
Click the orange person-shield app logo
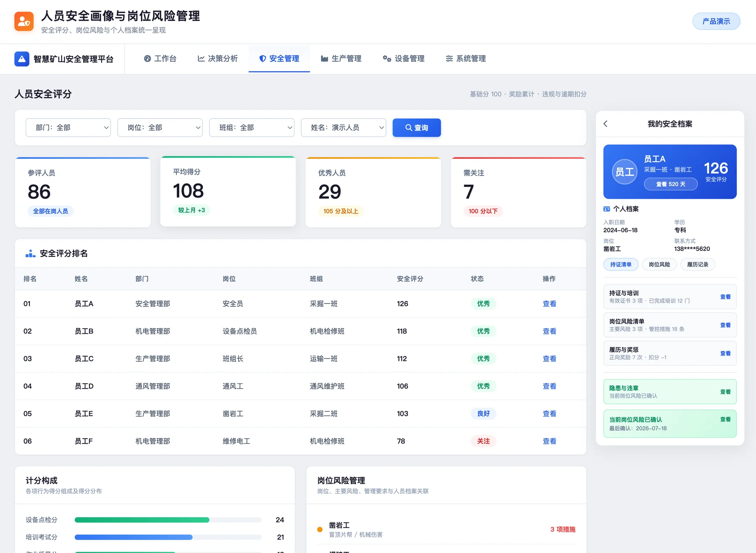pos(24,21)
